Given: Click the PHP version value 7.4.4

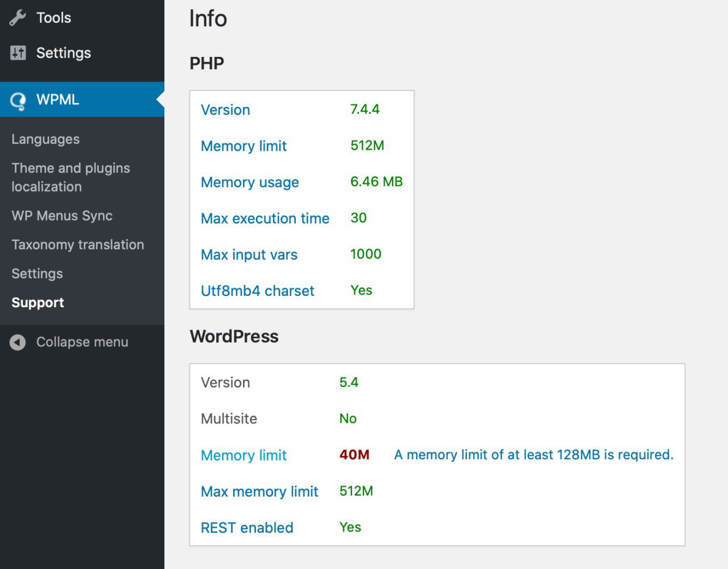Looking at the screenshot, I should [x=365, y=109].
